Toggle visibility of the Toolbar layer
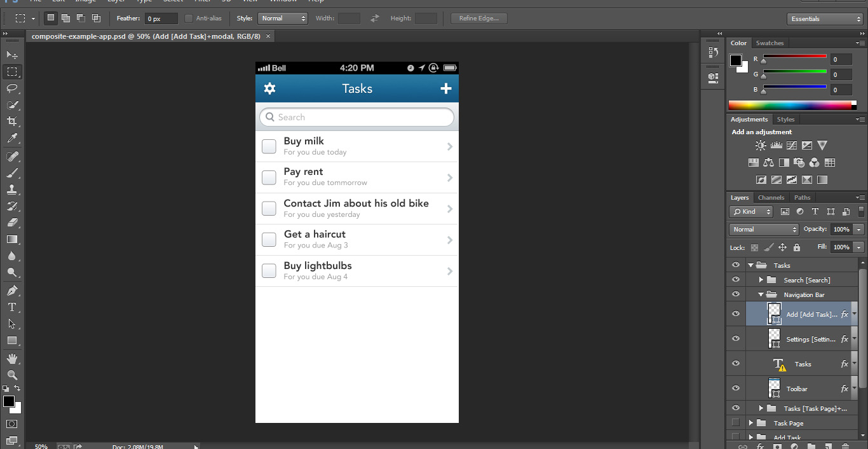Screen dimensions: 868x449 [735, 388]
